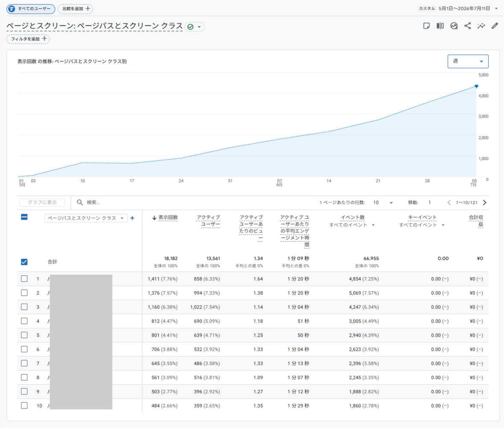This screenshot has width=504, height=428.
Task: Click グラフに表示 plot button
Action: coord(42,202)
